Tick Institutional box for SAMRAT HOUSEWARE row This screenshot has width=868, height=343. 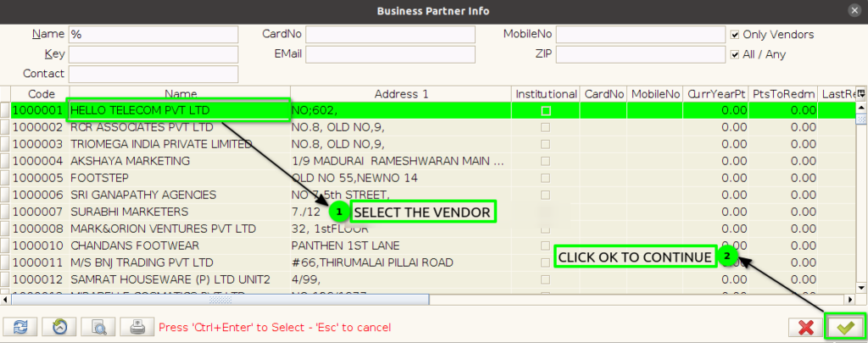[x=546, y=279]
